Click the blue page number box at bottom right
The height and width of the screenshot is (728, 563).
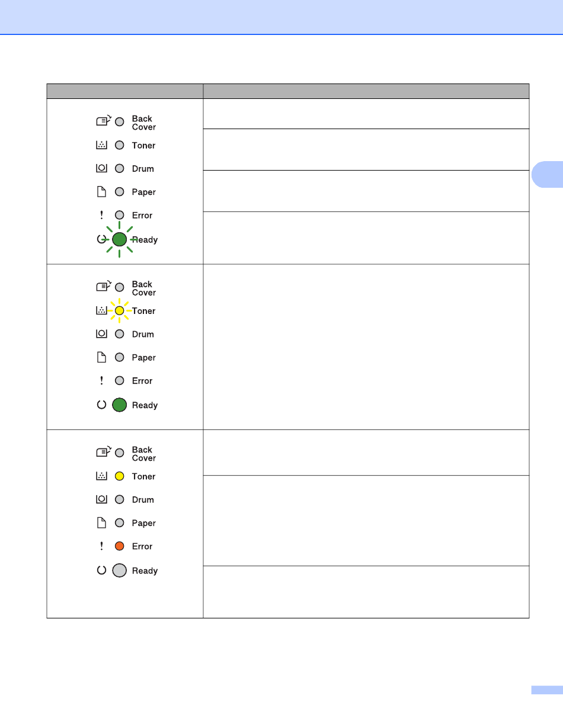pyautogui.click(x=546, y=689)
